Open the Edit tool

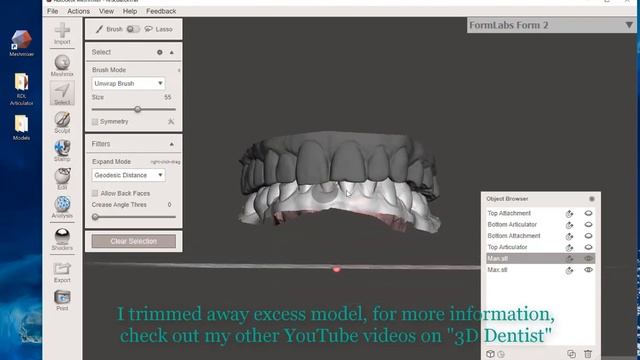62,179
